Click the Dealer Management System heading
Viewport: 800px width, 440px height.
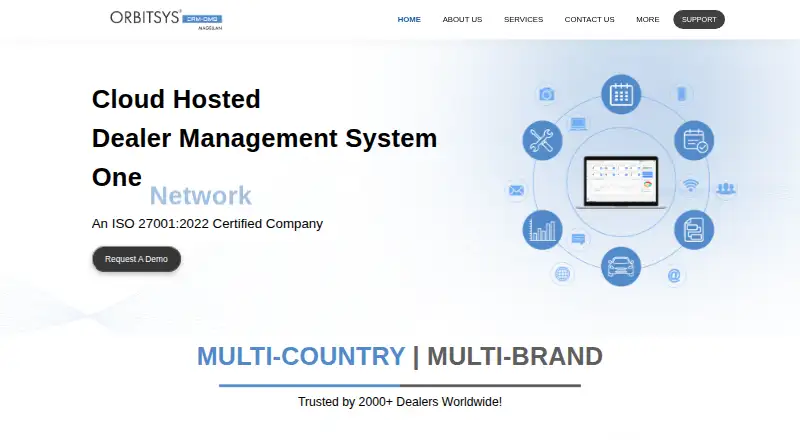pyautogui.click(x=264, y=138)
